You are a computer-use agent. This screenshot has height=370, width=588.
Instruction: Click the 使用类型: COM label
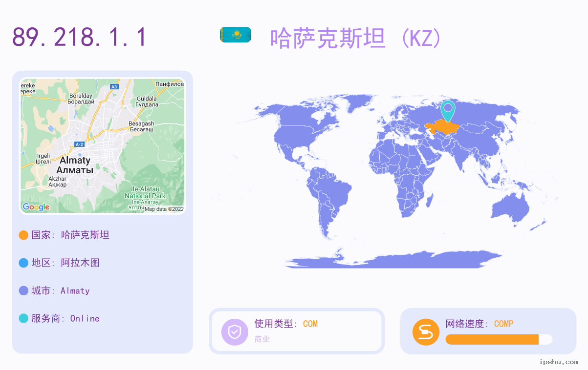click(286, 324)
